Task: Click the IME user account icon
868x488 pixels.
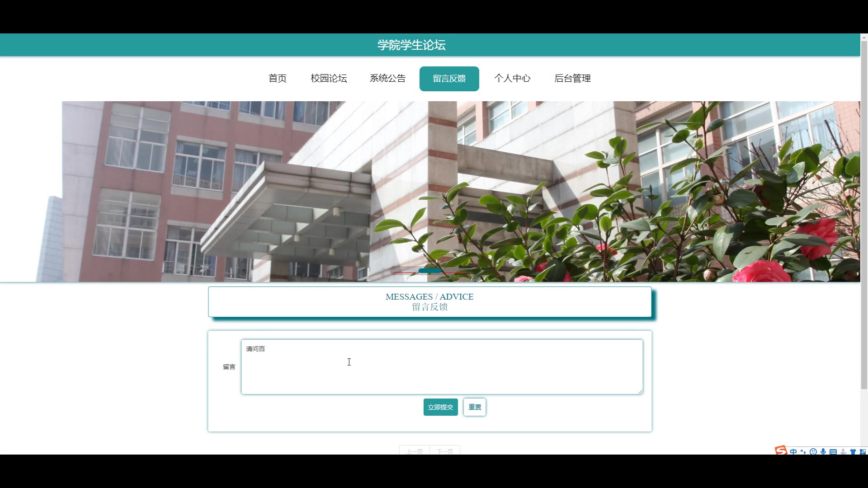Action: 843,451
